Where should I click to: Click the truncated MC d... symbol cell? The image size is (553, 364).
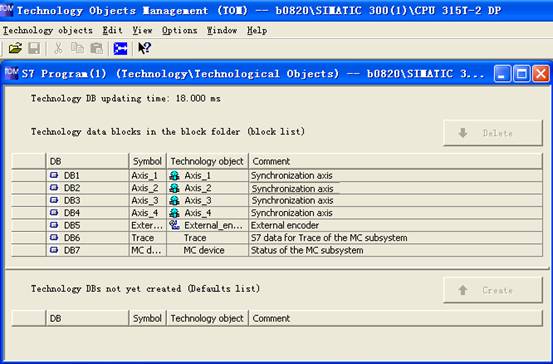tap(147, 250)
